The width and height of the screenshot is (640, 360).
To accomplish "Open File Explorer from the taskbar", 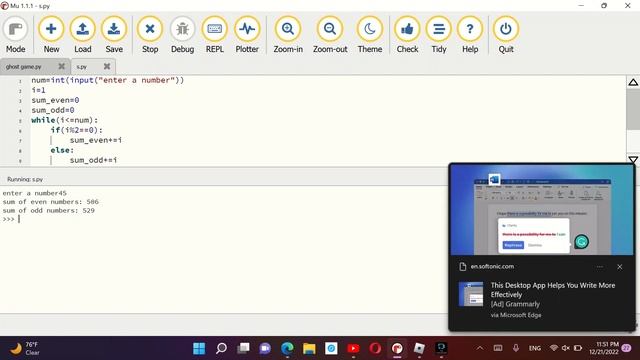I will [309, 349].
